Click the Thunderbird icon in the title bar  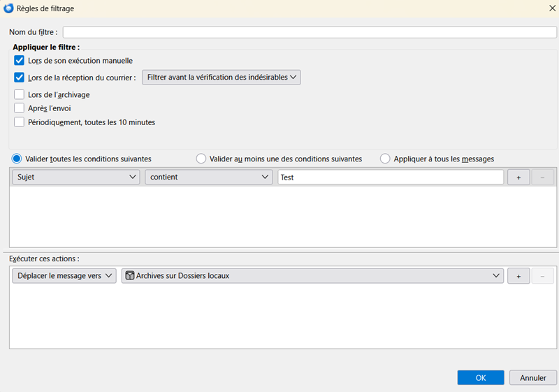click(x=8, y=8)
